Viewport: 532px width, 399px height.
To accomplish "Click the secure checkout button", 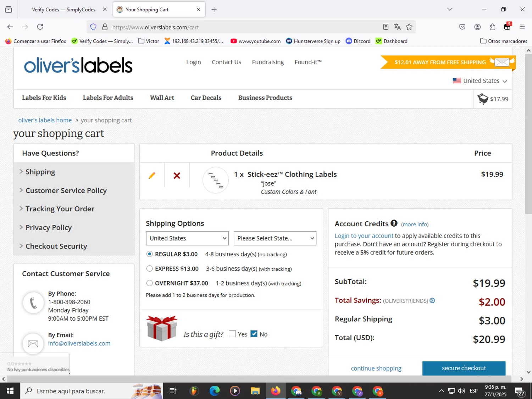I will point(464,368).
